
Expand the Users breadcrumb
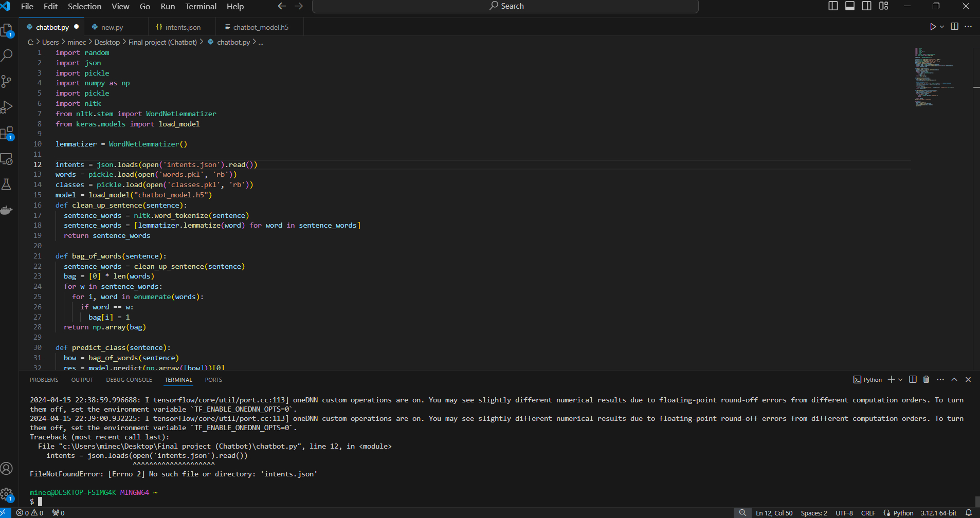(50, 42)
